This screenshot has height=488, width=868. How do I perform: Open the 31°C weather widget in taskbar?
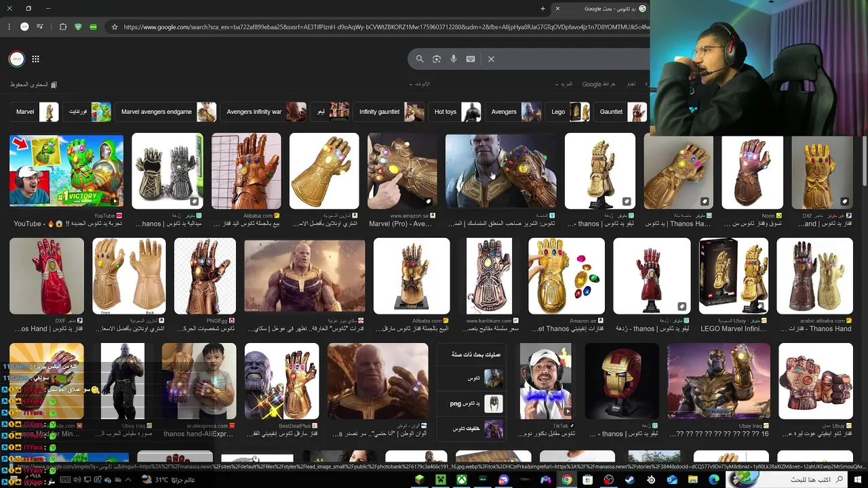click(x=170, y=480)
